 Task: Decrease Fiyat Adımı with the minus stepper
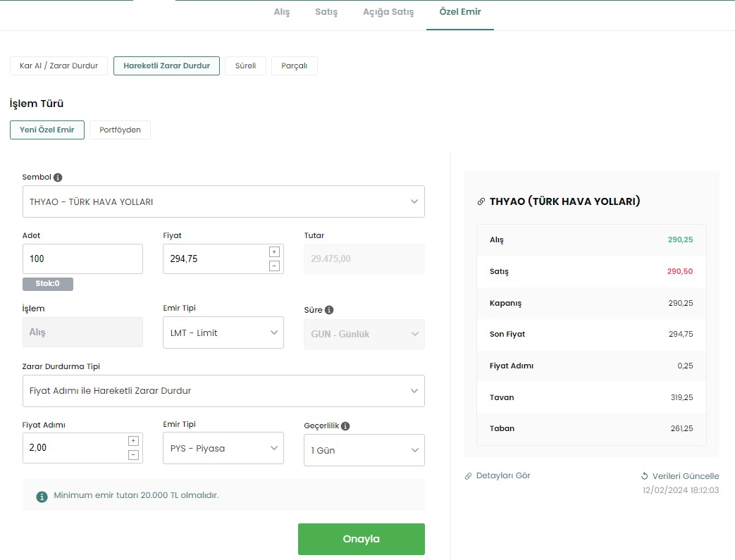[134, 454]
